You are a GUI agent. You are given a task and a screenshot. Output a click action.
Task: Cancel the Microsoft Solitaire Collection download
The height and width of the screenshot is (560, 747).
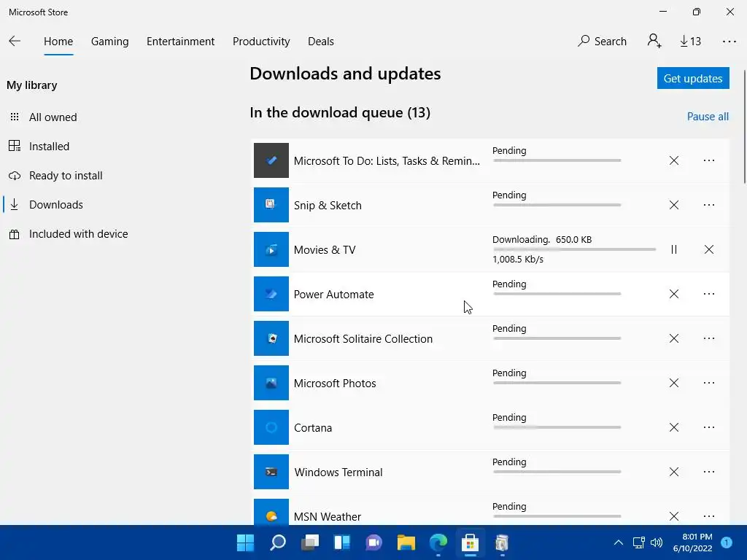(673, 338)
